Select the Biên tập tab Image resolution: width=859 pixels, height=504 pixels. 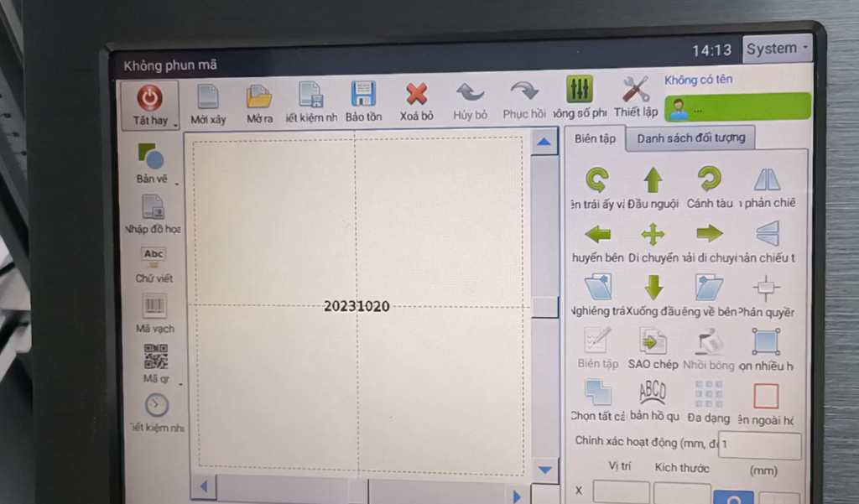[596, 138]
